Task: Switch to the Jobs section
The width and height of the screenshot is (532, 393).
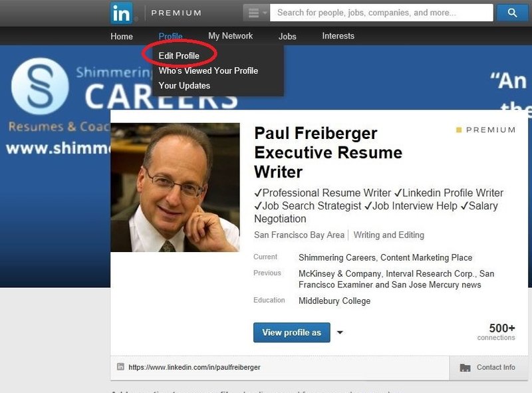Action: click(287, 37)
